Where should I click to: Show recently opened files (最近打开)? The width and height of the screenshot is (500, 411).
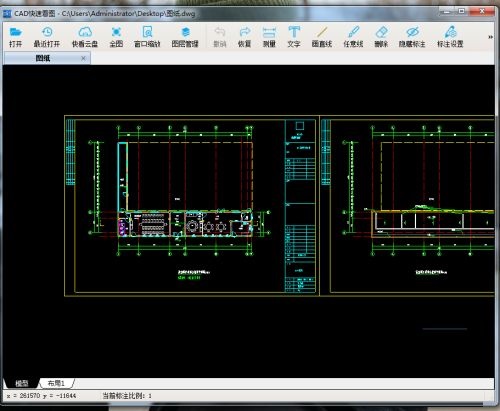point(47,37)
